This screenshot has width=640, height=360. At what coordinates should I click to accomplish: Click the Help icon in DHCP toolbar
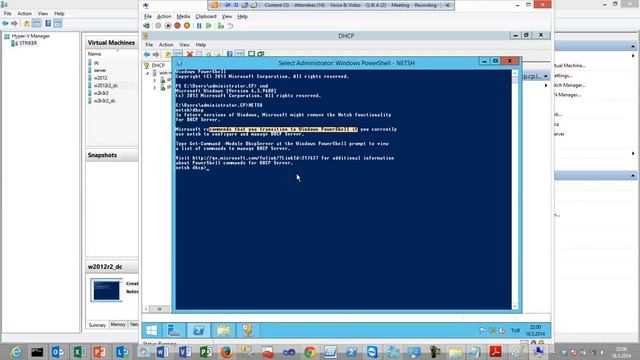click(230, 54)
